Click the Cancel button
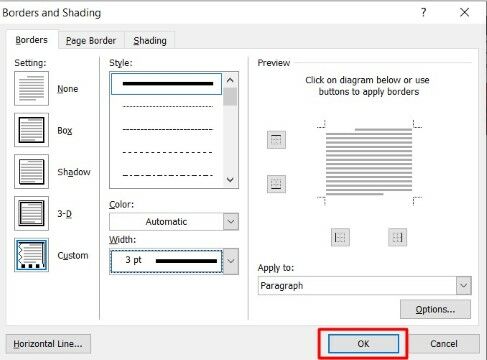The height and width of the screenshot is (360, 487). click(444, 344)
